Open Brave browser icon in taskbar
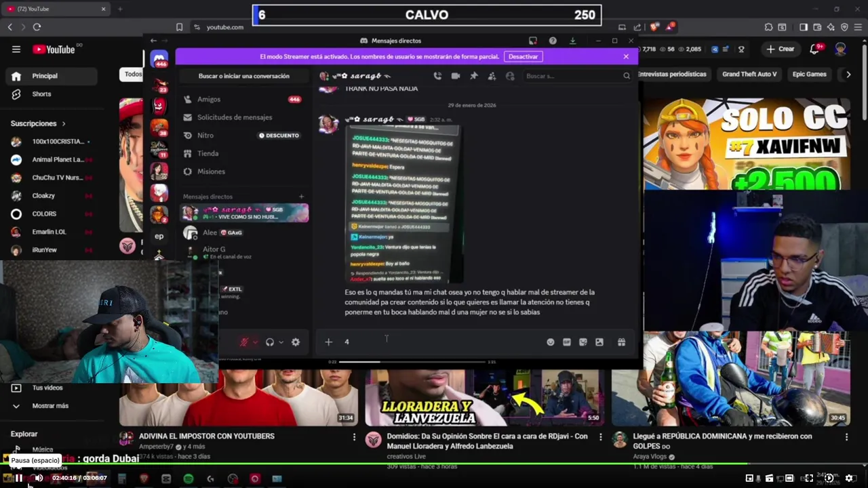Screen dimensions: 868x488 pos(144,479)
